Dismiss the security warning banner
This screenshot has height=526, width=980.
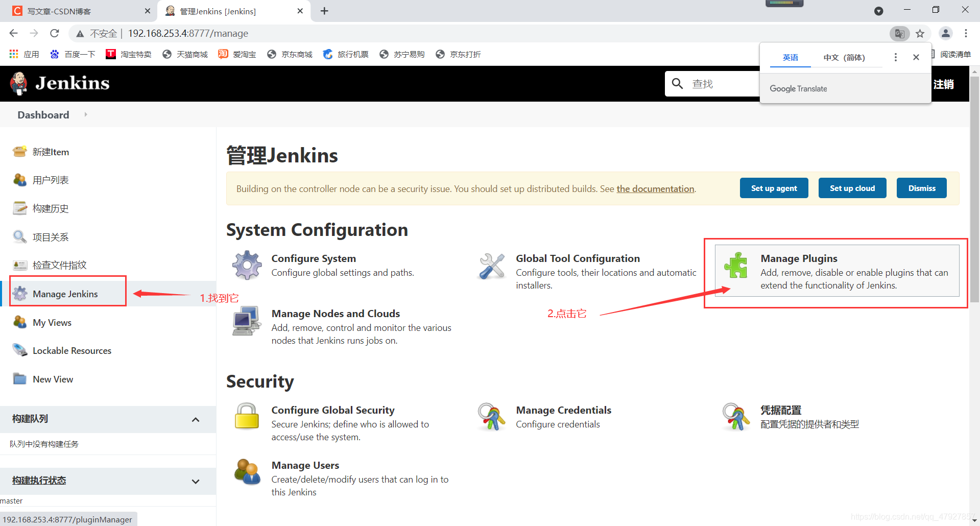[922, 188]
